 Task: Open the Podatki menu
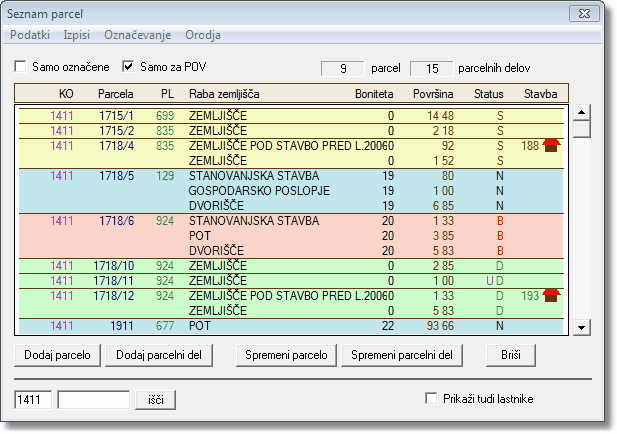pos(30,35)
